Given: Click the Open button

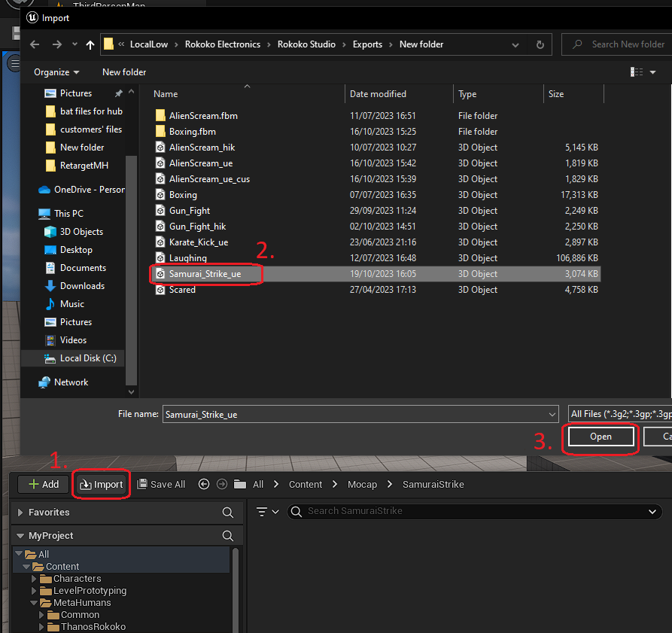Looking at the screenshot, I should coord(601,437).
